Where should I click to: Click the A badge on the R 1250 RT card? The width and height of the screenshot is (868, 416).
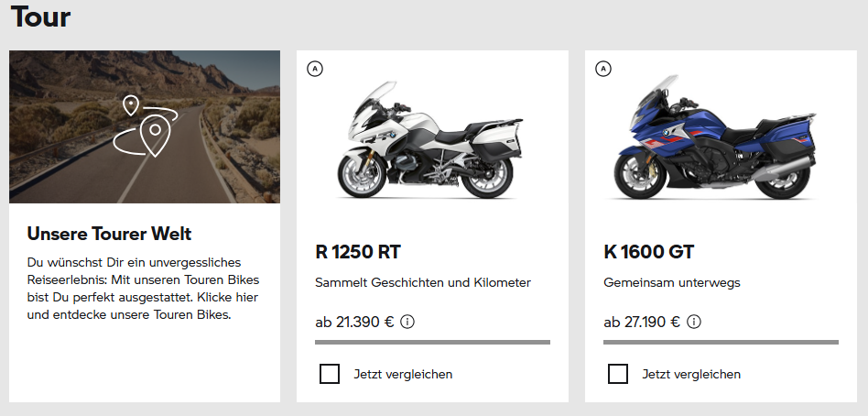pos(315,68)
